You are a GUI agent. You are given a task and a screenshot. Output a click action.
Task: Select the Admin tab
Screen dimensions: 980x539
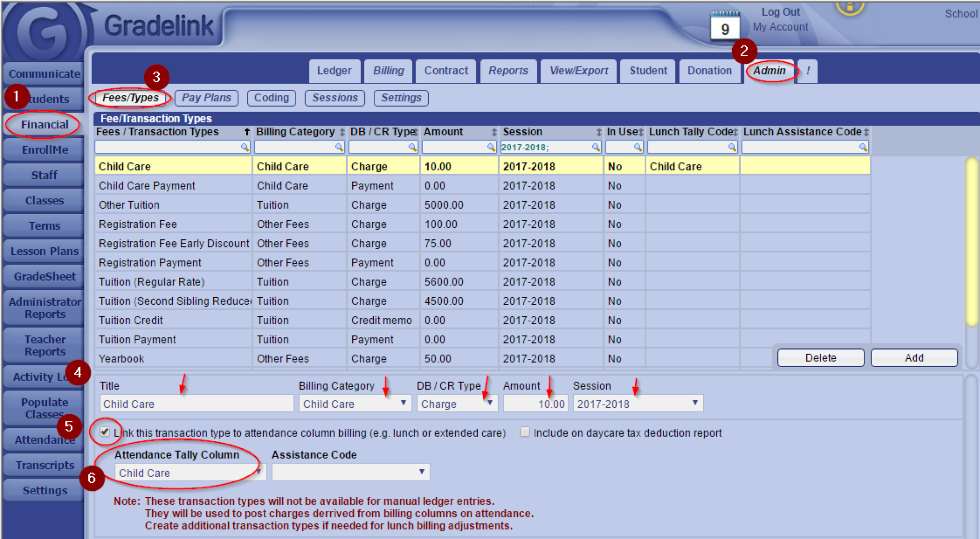pyautogui.click(x=769, y=71)
